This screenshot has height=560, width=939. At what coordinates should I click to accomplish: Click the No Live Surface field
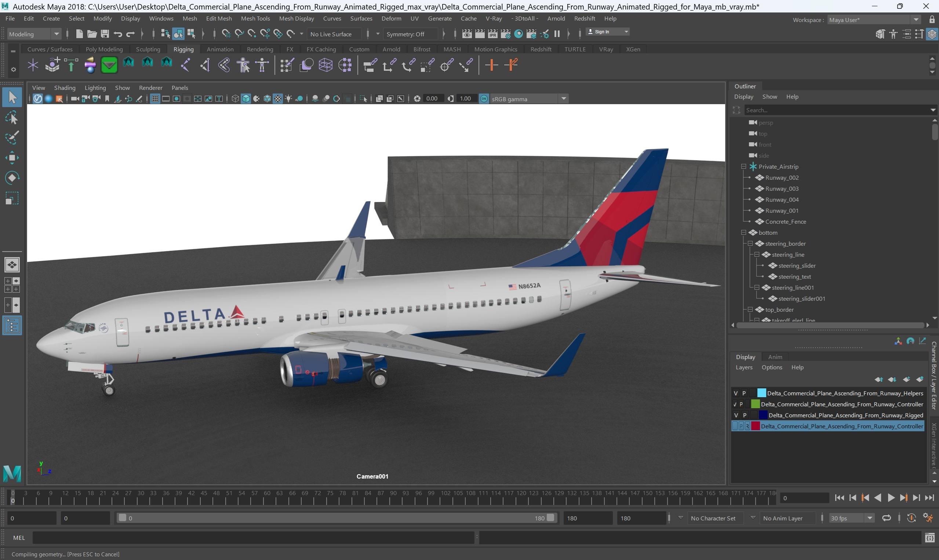coord(334,34)
